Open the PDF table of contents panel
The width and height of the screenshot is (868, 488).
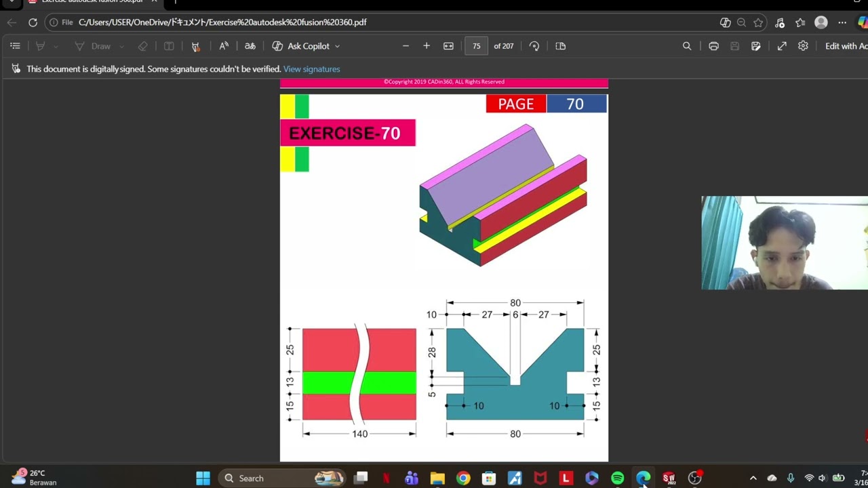15,46
